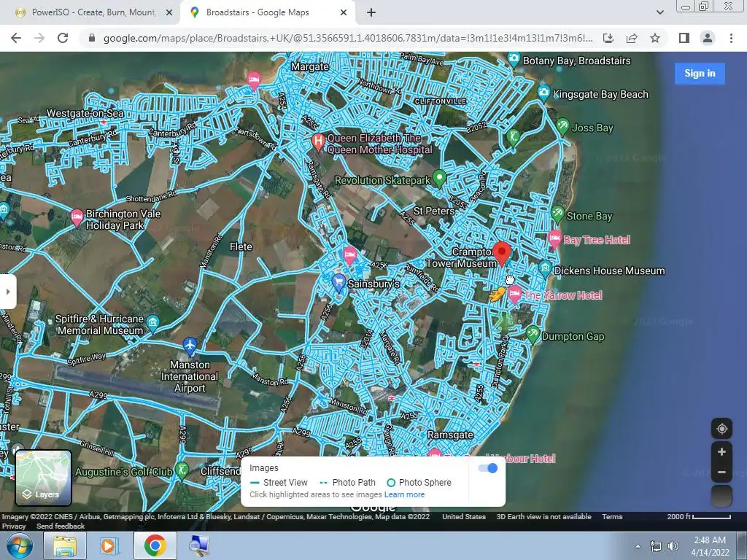The height and width of the screenshot is (560, 747).
Task: Open the Privacy link
Action: tap(14, 526)
